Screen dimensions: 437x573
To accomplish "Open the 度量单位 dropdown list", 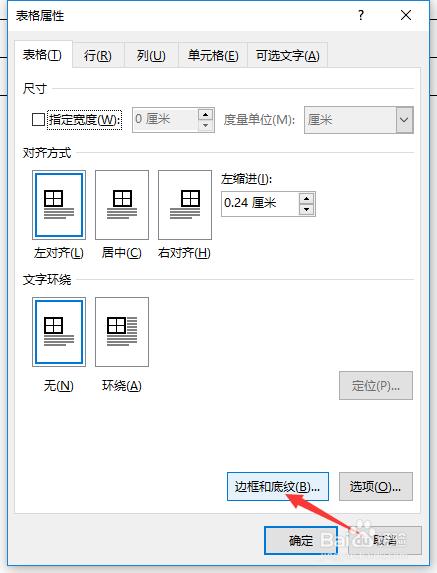I will [x=404, y=120].
